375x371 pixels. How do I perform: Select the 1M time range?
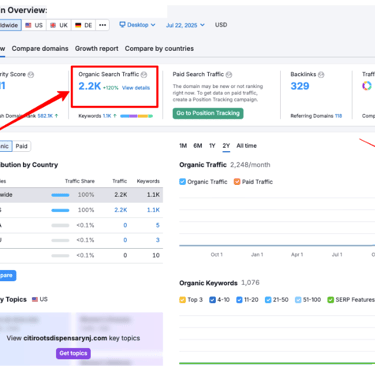[183, 146]
